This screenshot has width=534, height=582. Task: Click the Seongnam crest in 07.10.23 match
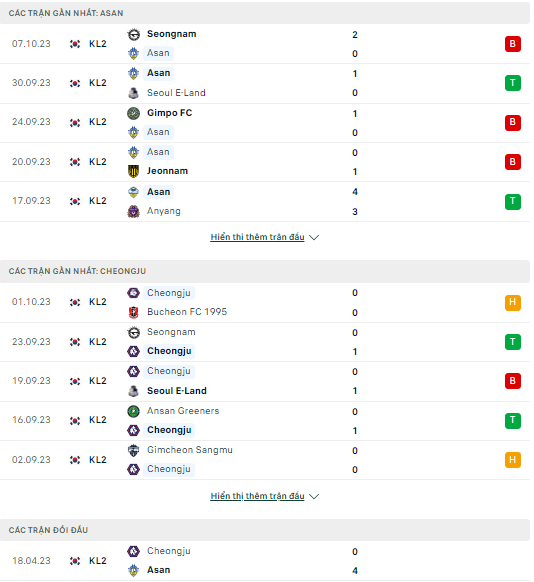134,34
